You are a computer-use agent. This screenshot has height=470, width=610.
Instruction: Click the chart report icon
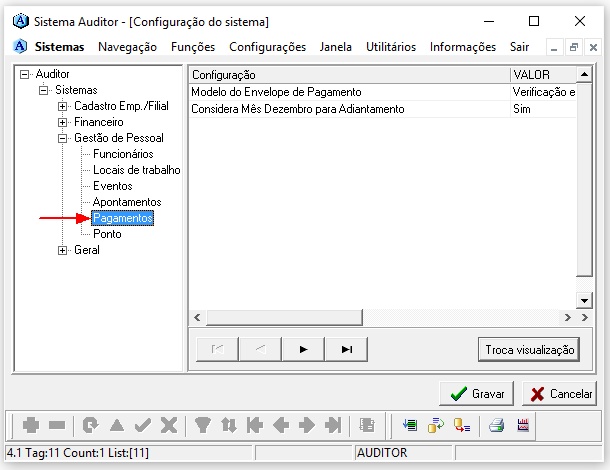(x=523, y=424)
